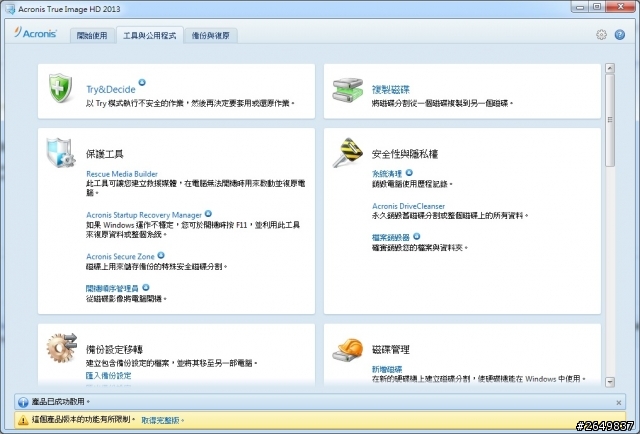
Task: Maximize the Acronis True Image window
Action: tap(597, 7)
